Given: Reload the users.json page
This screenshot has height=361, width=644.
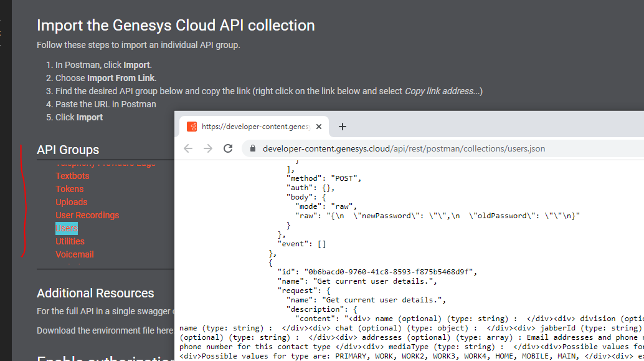Looking at the screenshot, I should (227, 148).
